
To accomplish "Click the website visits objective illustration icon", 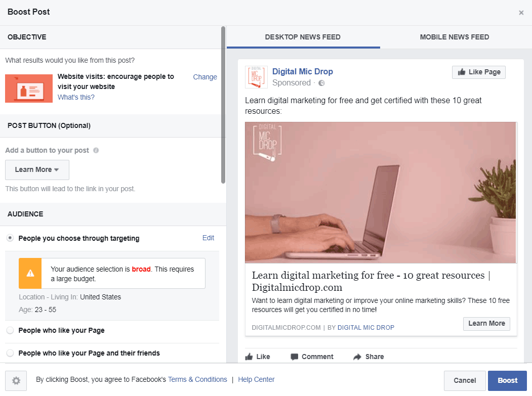I will [29, 89].
